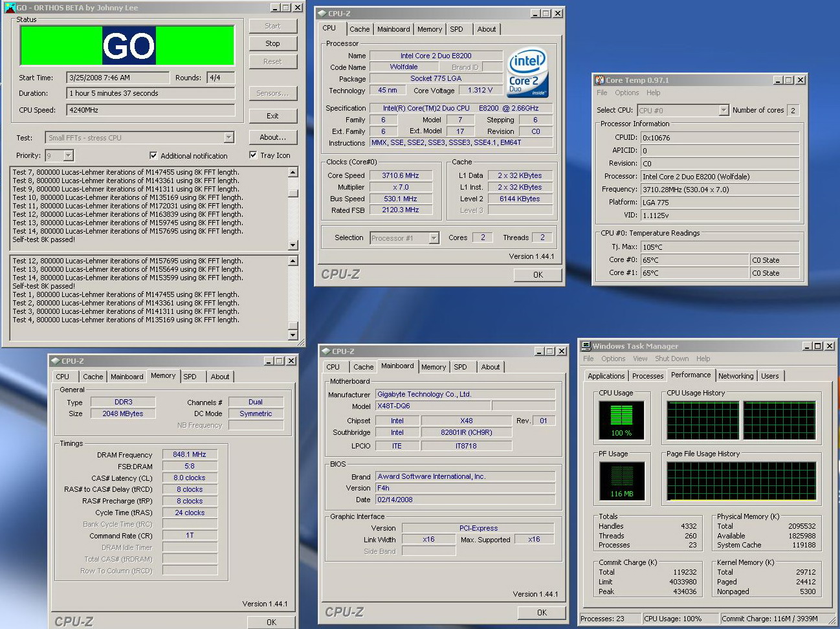
Task: Switch to the Networking tab in Task Manager
Action: [736, 375]
